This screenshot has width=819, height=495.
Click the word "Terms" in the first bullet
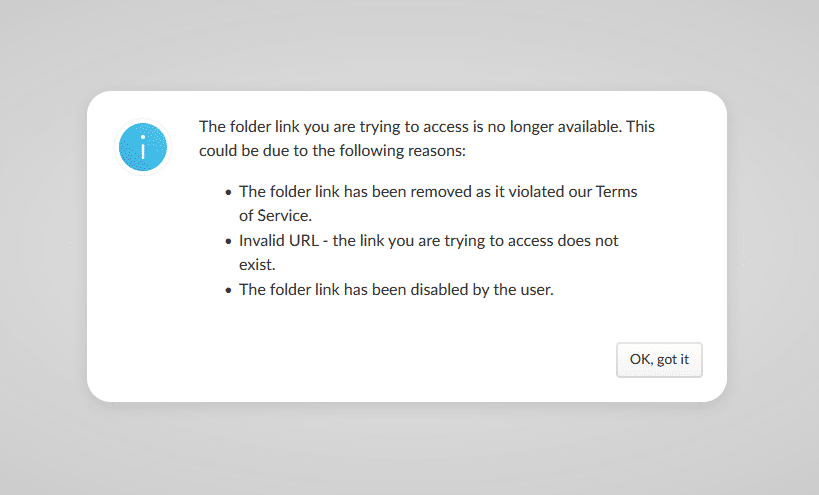point(616,191)
